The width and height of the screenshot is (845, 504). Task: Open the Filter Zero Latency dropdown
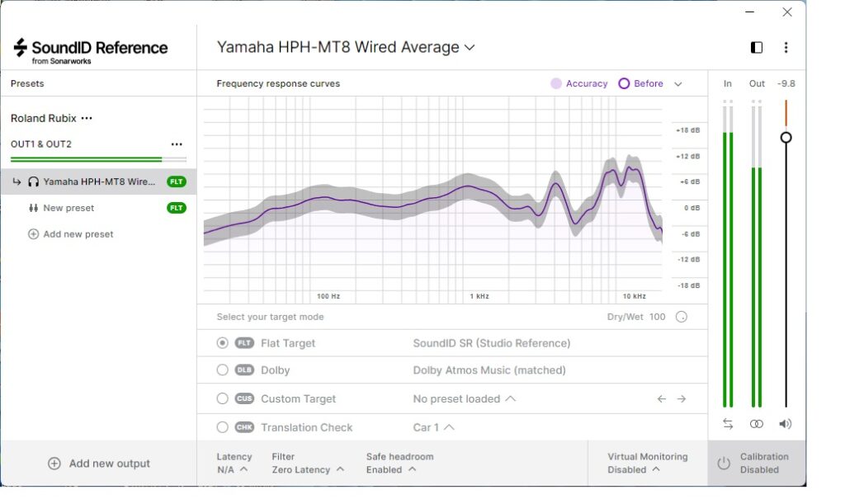coord(307,470)
